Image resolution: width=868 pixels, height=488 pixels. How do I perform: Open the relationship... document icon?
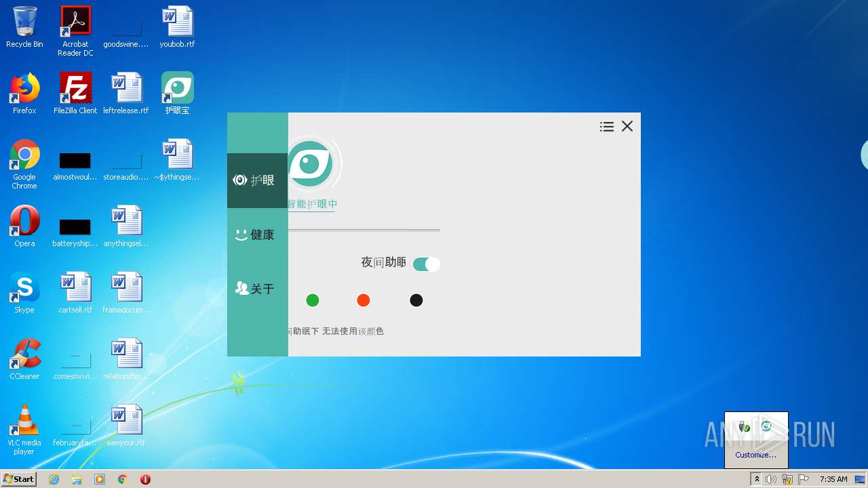[126, 359]
